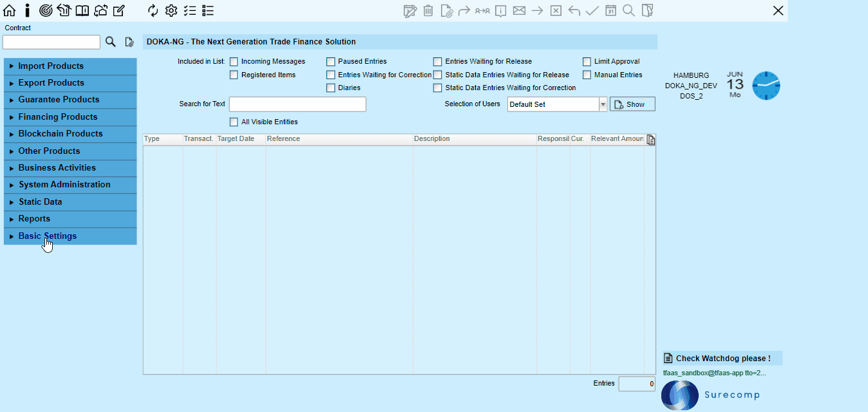The width and height of the screenshot is (868, 412).
Task: Expand the Blockchain Products menu
Action: click(x=70, y=134)
